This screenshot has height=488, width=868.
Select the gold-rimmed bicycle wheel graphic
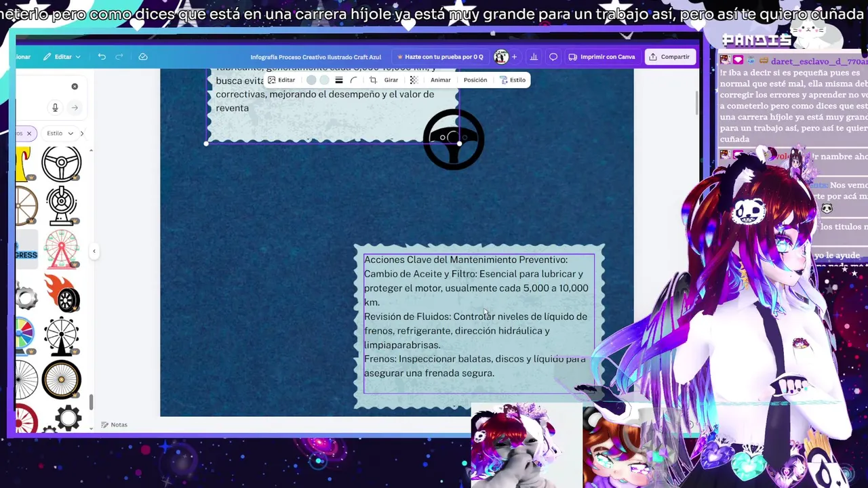coord(62,380)
